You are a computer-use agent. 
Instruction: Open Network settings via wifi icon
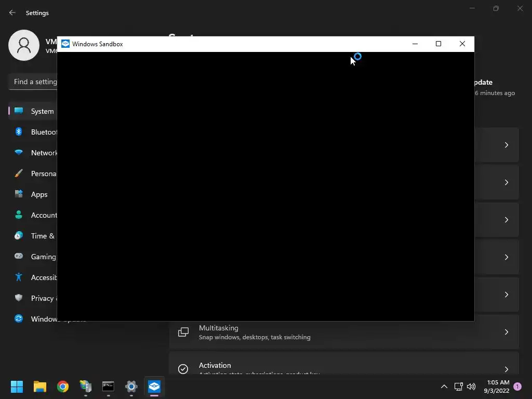[x=19, y=152]
